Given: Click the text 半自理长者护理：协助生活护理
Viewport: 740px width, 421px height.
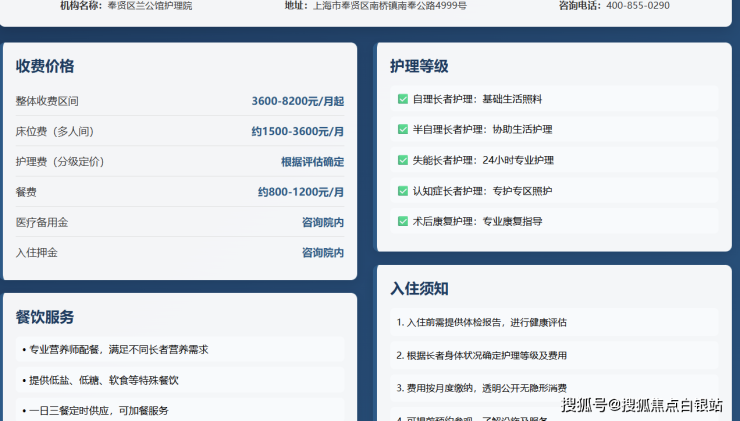Looking at the screenshot, I should tap(482, 129).
